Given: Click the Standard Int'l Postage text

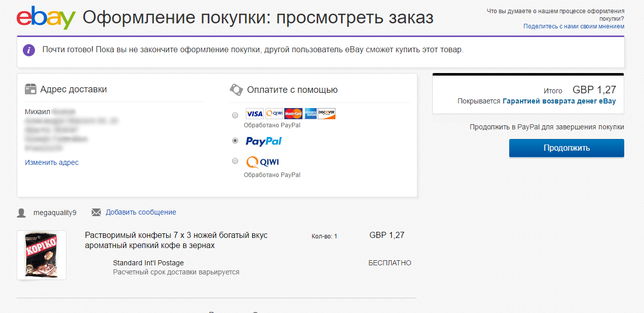Looking at the screenshot, I should 148,263.
